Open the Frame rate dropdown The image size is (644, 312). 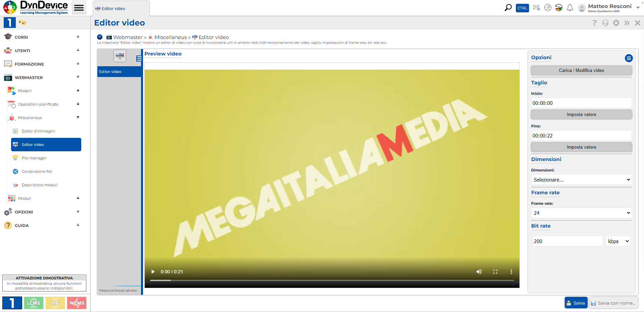[x=581, y=213]
